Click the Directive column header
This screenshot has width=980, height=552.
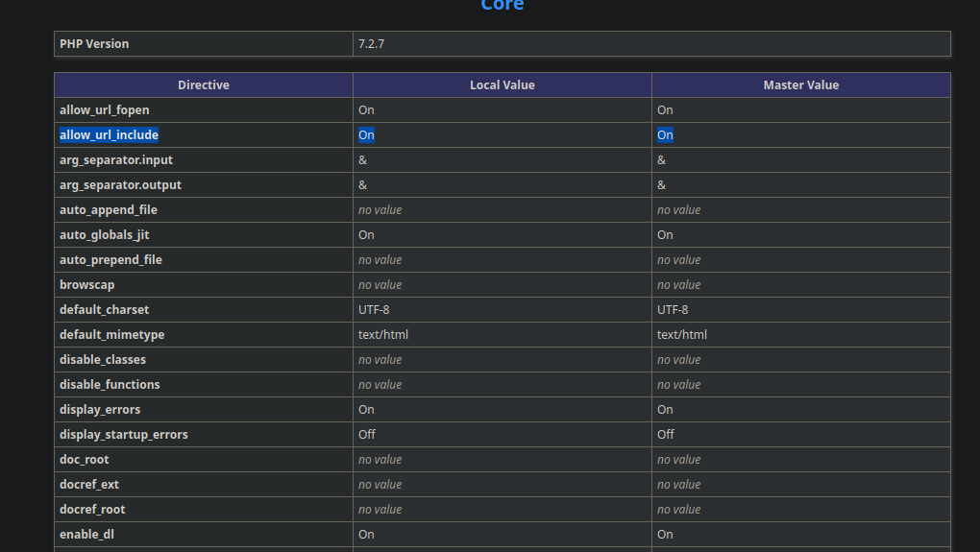tap(204, 84)
